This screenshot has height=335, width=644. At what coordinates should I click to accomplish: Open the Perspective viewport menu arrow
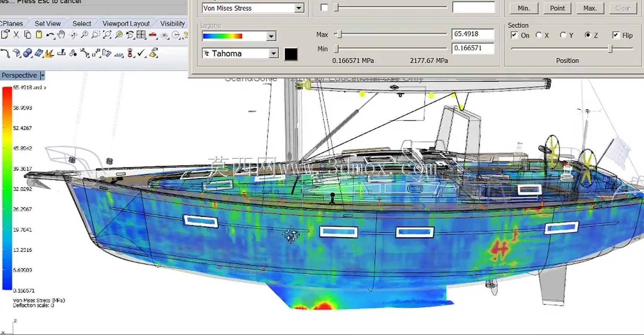42,75
